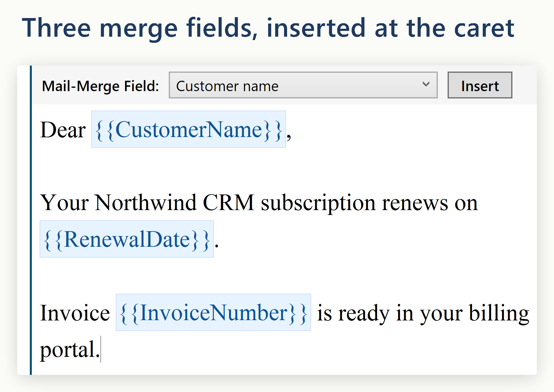Image resolution: width=554 pixels, height=392 pixels.
Task: Click the word subscription in the editor
Action: (x=318, y=203)
